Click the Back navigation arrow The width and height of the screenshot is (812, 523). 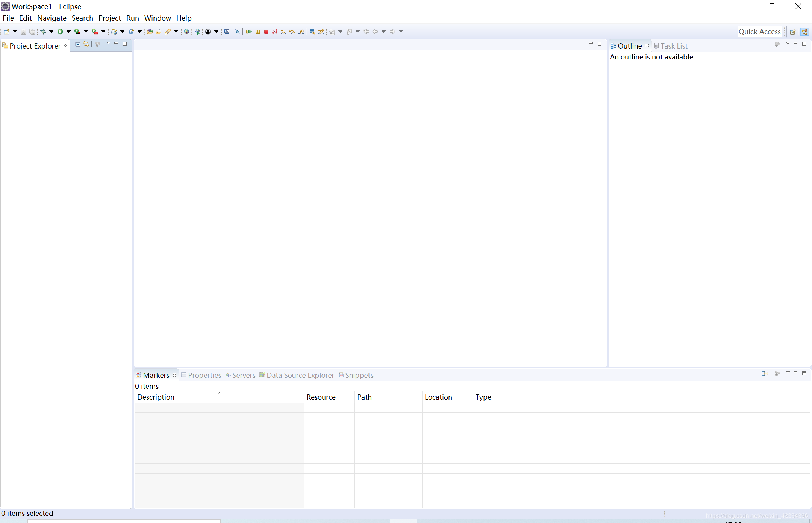pyautogui.click(x=375, y=32)
